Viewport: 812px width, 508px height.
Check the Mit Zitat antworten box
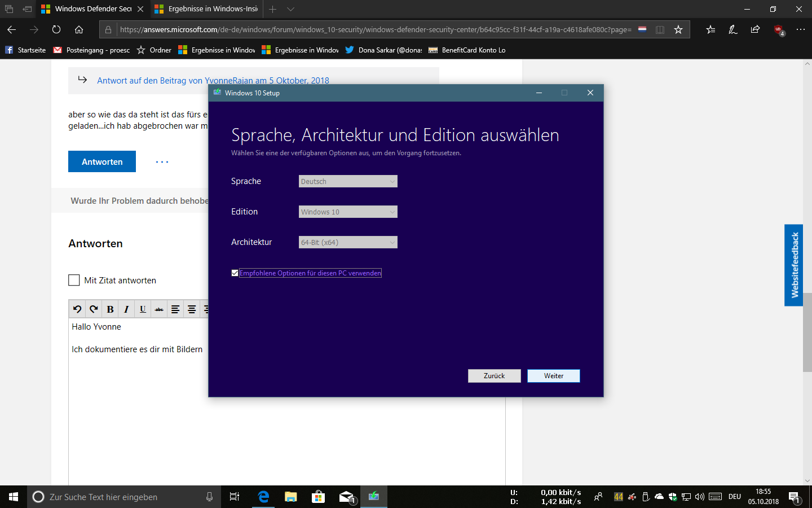point(74,280)
